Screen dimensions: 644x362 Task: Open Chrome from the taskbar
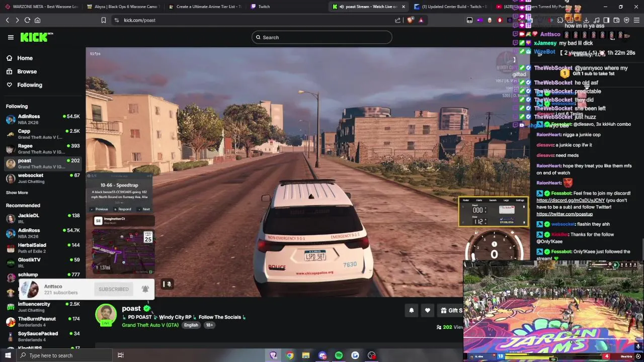click(x=290, y=355)
